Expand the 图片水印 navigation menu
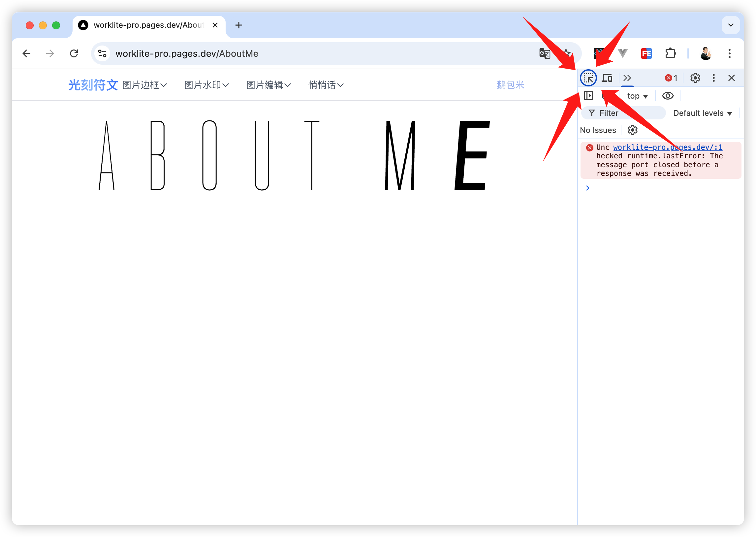 point(206,85)
